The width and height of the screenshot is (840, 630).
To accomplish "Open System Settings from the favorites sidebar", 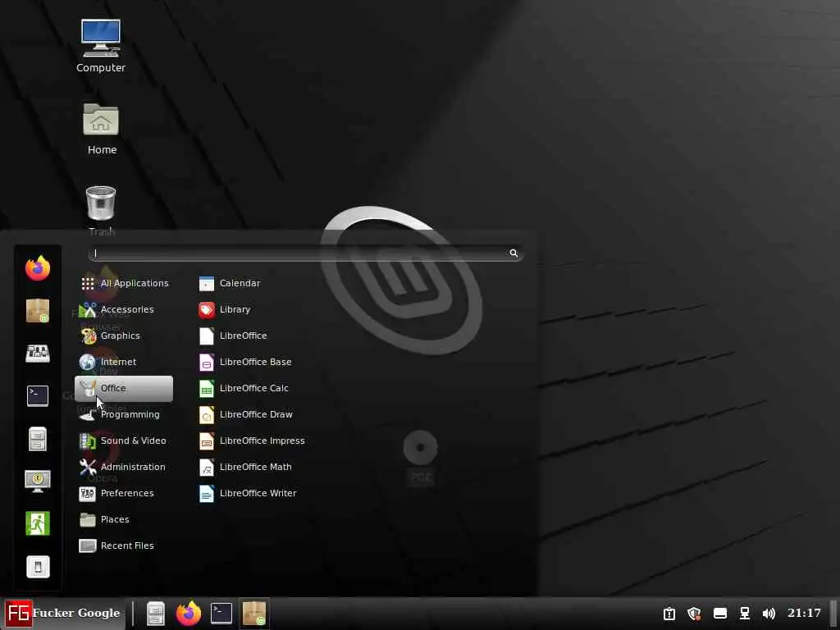I will [38, 354].
